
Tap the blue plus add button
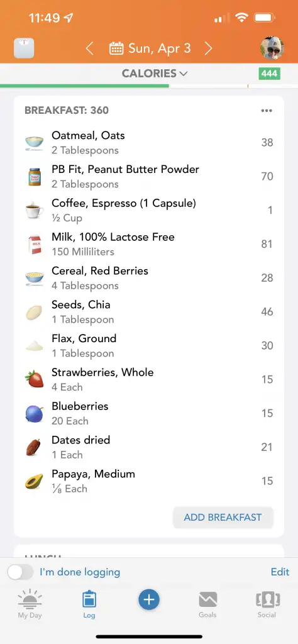point(148,599)
